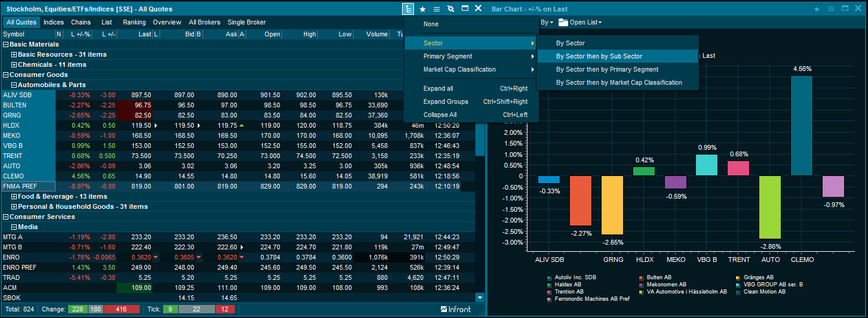Viewport: 868px width, 318px height.
Task: Collapse the Media subgroup
Action: [14, 227]
